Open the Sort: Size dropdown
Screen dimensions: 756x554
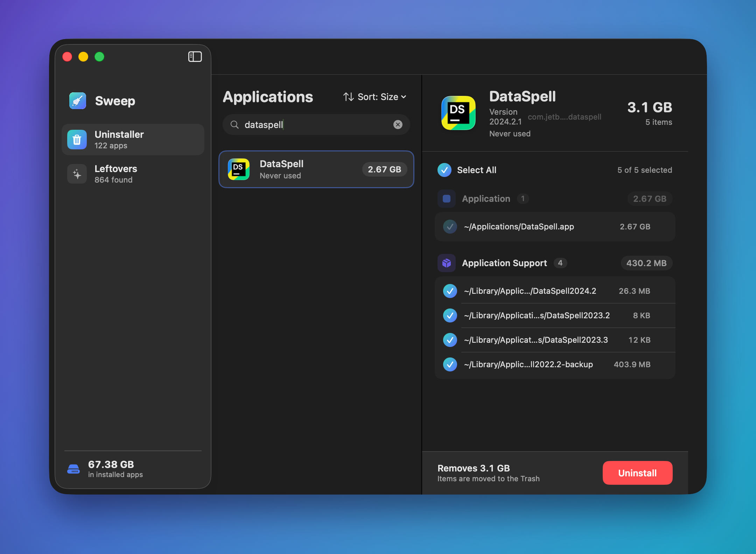(375, 97)
